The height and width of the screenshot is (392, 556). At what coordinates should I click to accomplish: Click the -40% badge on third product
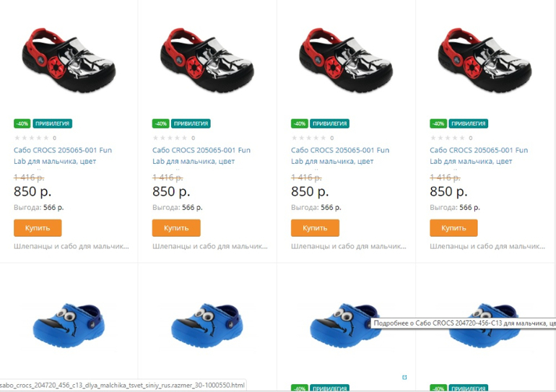(300, 123)
